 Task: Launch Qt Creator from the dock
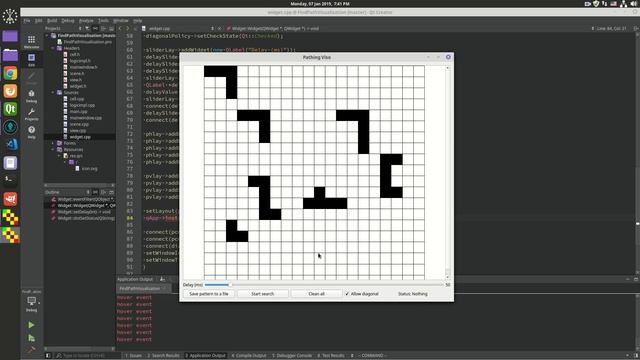10,109
